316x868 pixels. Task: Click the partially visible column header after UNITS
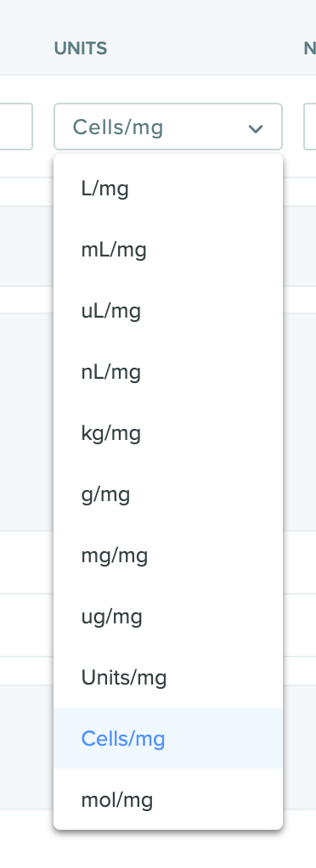pyautogui.click(x=310, y=48)
